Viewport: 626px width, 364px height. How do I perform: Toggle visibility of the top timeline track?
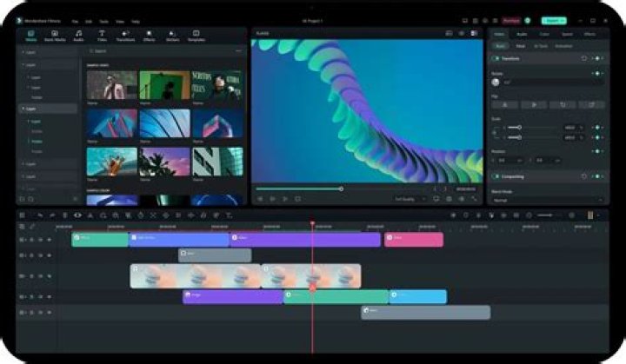pyautogui.click(x=50, y=239)
